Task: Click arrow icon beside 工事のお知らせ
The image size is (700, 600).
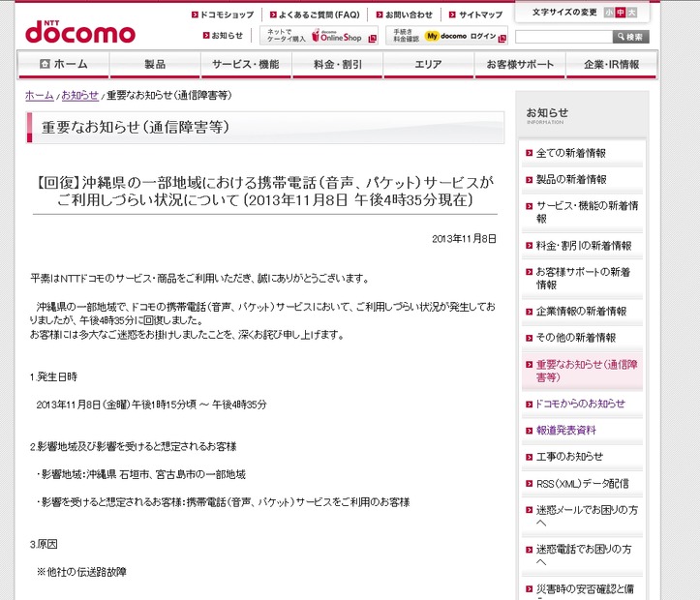Action: tap(529, 457)
